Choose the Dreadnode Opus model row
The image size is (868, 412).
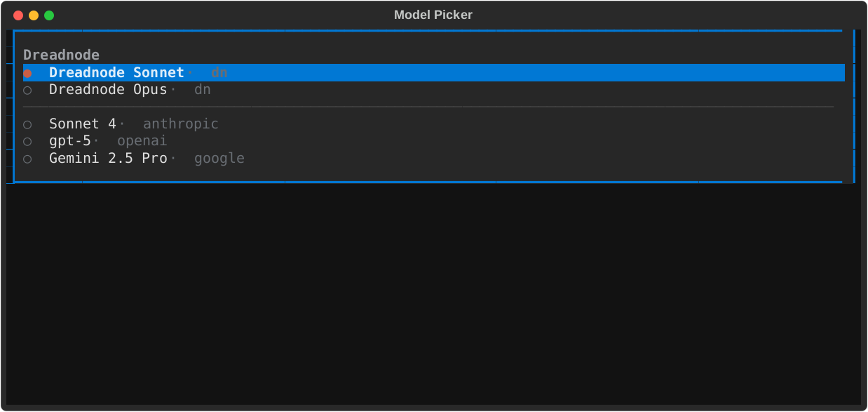pos(108,89)
